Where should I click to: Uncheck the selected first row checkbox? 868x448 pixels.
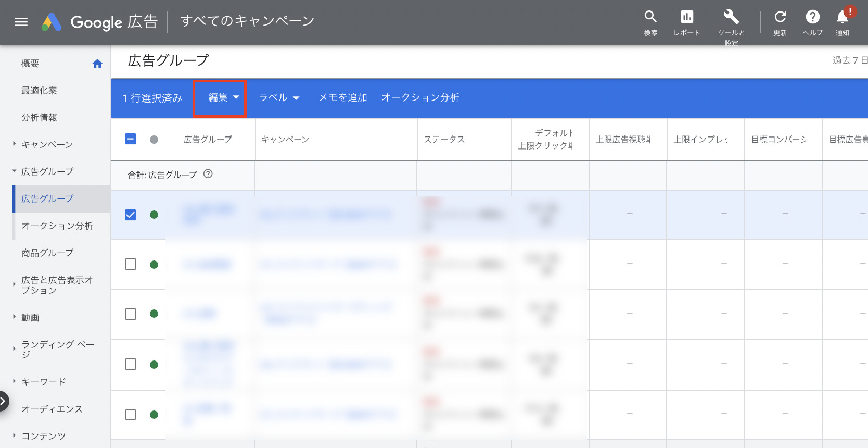click(131, 215)
